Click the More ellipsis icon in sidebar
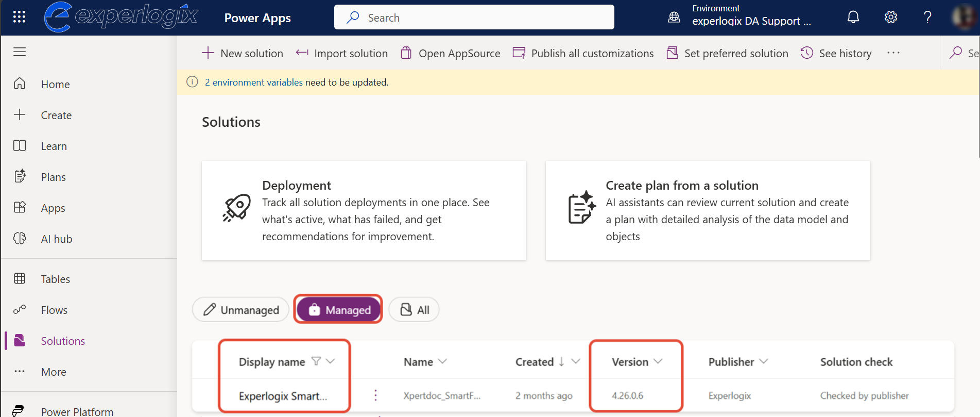Screen dimensions: 980x417 pos(20,371)
